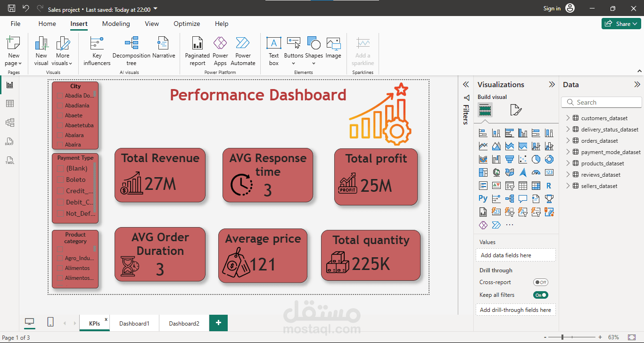
Task: Click the Share button
Action: (x=621, y=24)
